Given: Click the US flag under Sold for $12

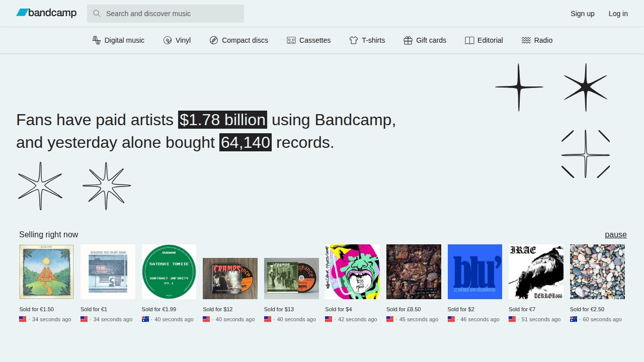Looking at the screenshot, I should pos(206,319).
